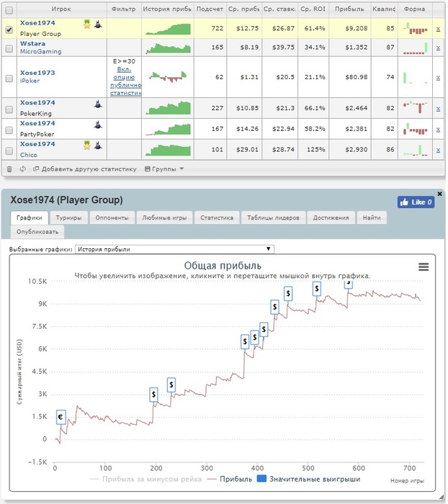
Task: Switch to the Опубликовать tab
Action: [37, 232]
